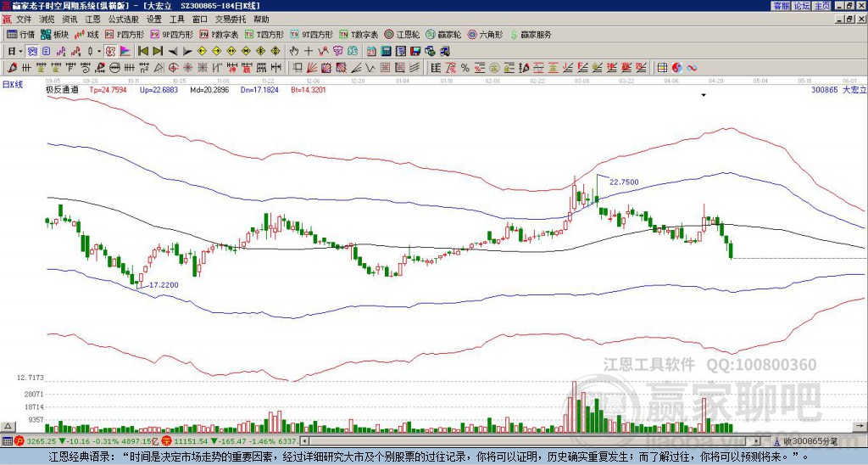Open the 文件 menu

[24, 20]
